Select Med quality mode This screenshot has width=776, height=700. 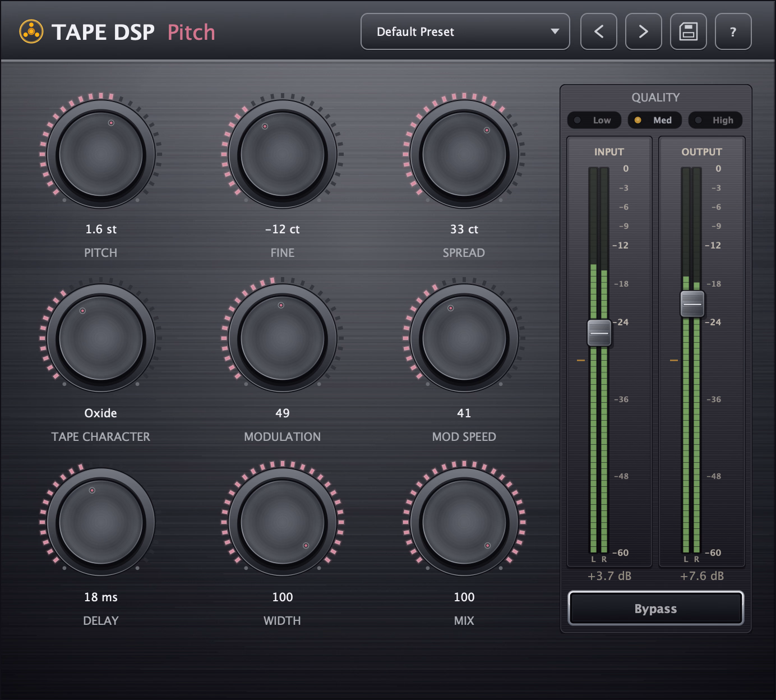(x=655, y=120)
